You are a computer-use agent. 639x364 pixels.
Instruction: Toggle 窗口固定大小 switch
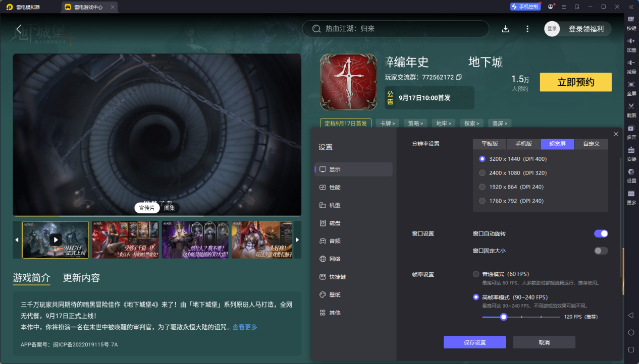click(601, 251)
